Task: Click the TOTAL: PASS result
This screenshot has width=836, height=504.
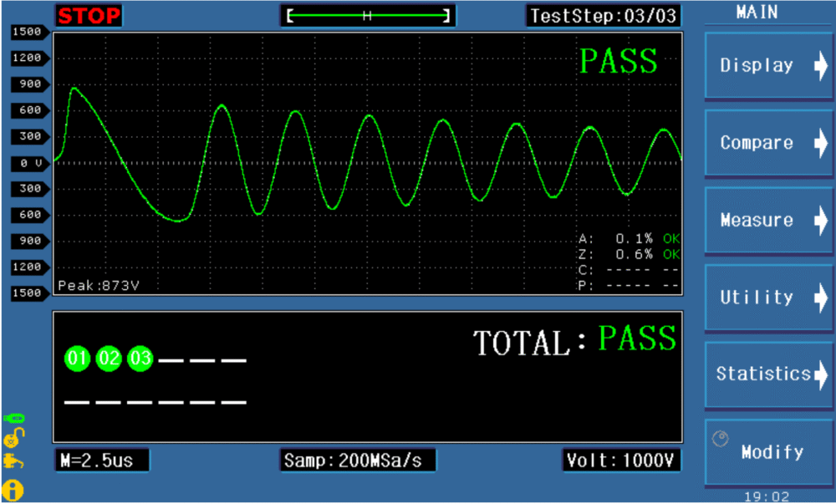Action: click(575, 340)
